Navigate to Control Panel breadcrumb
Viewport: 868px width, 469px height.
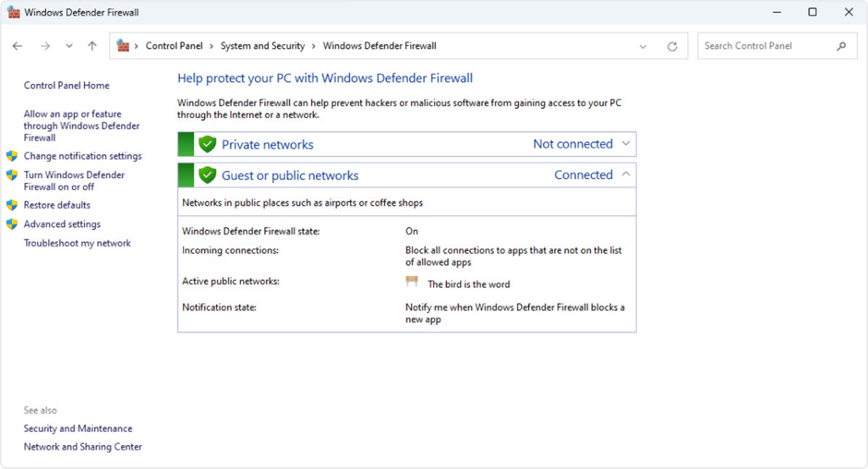(x=174, y=46)
